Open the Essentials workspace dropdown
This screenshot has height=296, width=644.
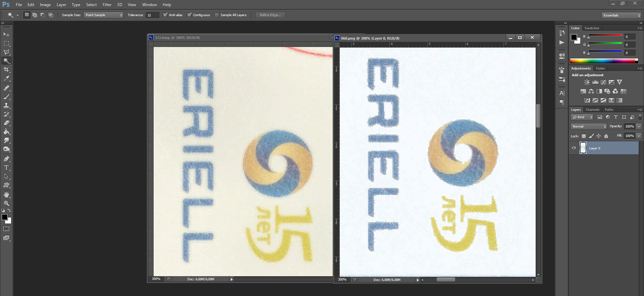(621, 15)
